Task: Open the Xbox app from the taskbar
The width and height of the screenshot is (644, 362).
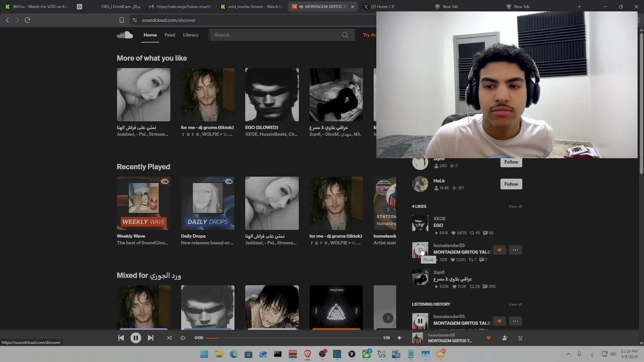Action: pos(366,354)
